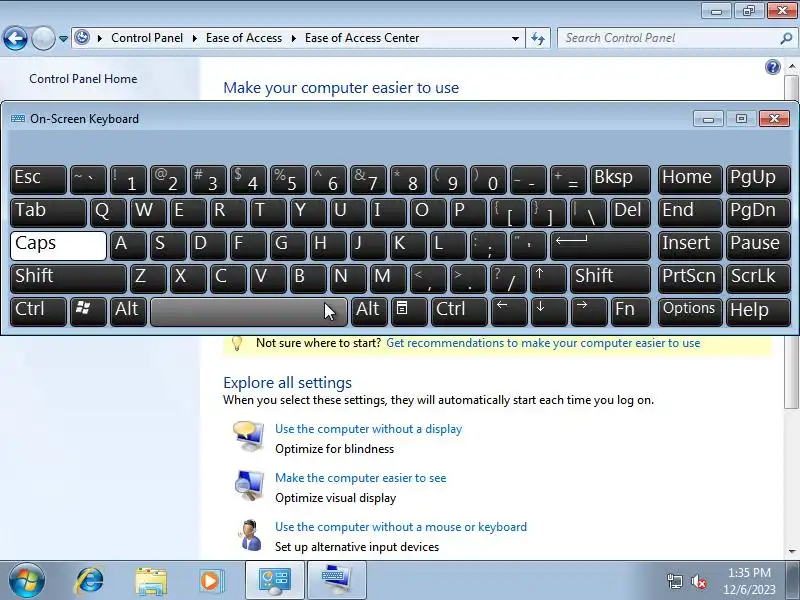Click the left Ctrl key

(38, 312)
